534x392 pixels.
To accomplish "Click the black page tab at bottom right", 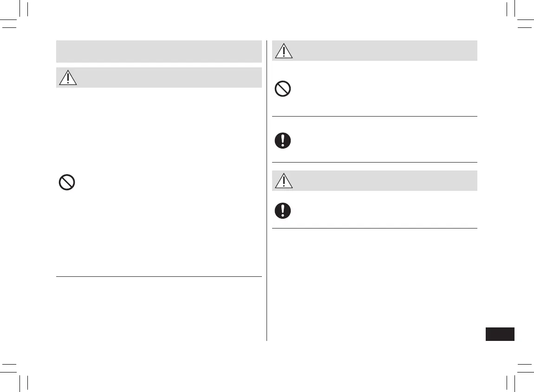I will 500,334.
